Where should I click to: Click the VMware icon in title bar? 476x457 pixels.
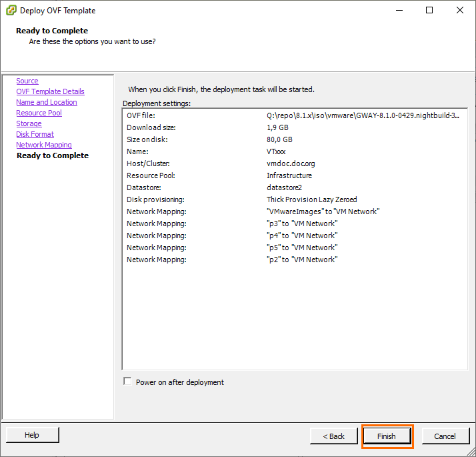[11, 11]
